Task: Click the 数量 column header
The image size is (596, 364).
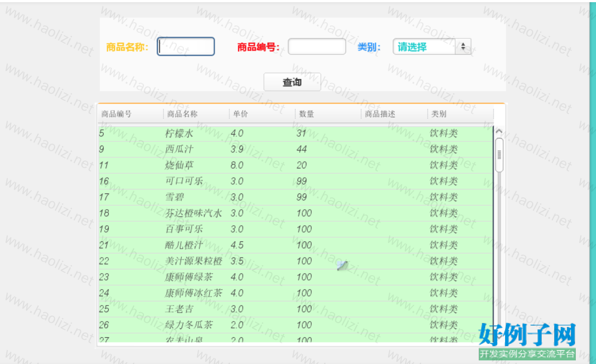Action: click(x=306, y=114)
